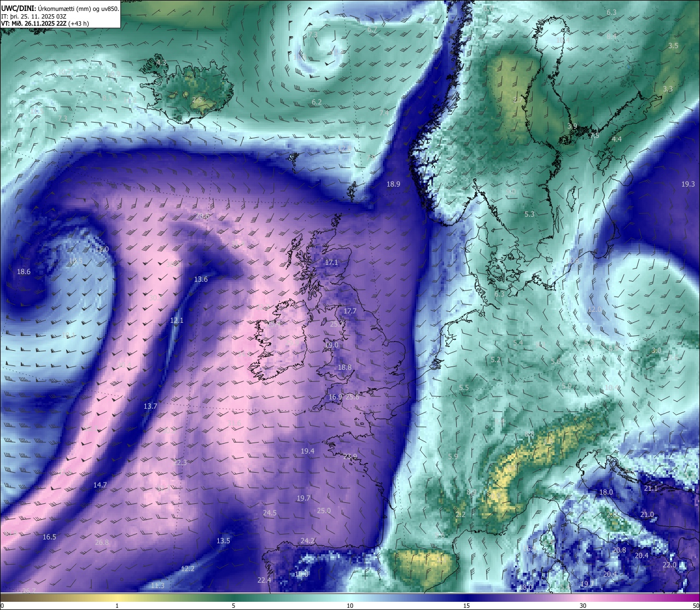Click the map value 17.1 over Scotland
The image size is (700, 610).
coord(331,263)
